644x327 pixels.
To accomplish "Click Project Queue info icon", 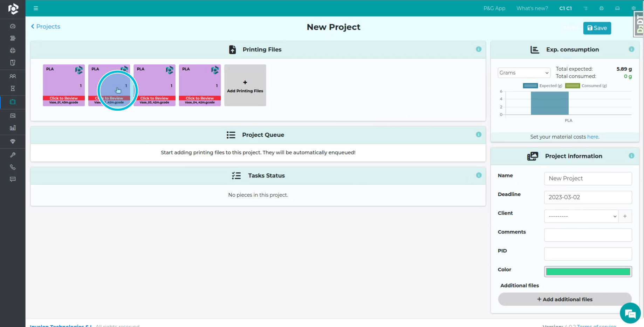I will (479, 134).
